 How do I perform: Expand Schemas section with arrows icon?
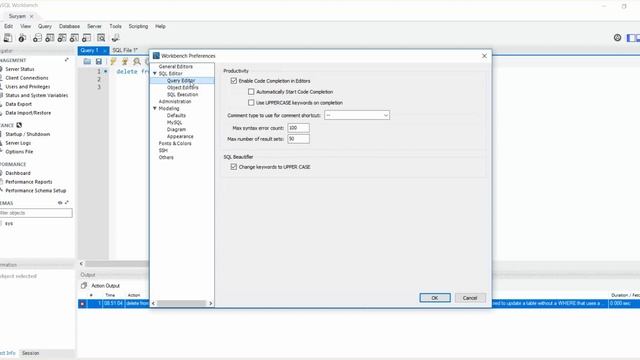click(67, 203)
